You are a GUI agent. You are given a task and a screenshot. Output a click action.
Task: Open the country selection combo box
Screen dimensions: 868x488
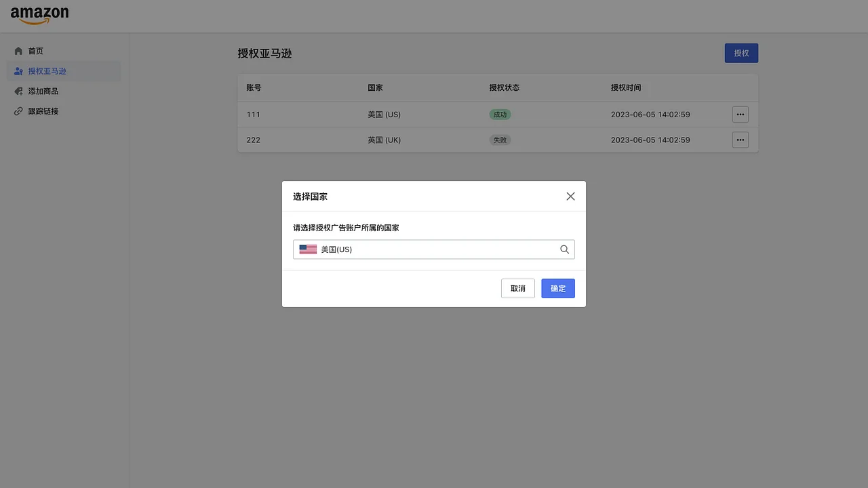click(x=434, y=249)
